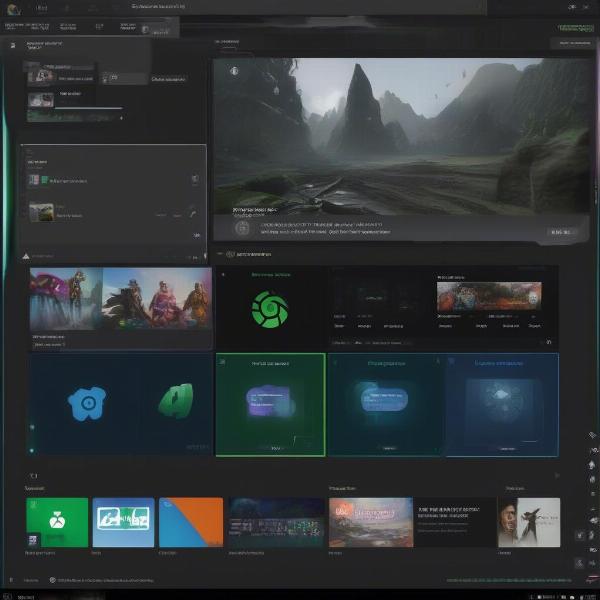Open the green leaf-shaped app tile

point(176,400)
